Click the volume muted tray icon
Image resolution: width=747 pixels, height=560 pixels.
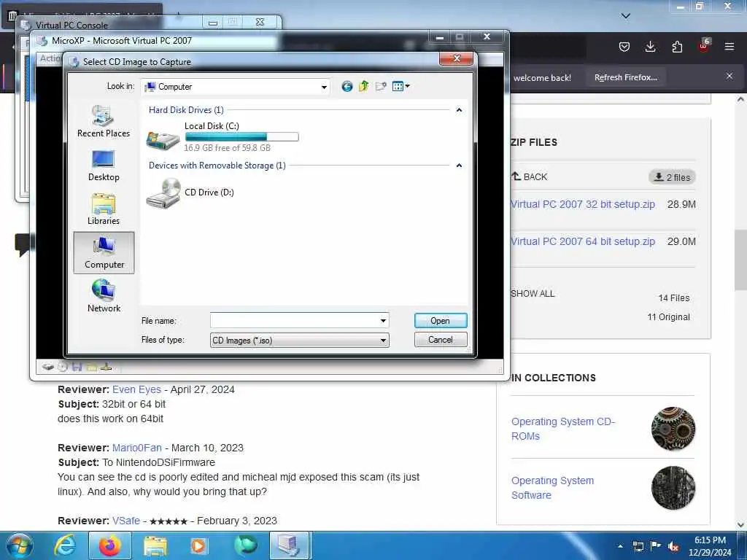(673, 546)
